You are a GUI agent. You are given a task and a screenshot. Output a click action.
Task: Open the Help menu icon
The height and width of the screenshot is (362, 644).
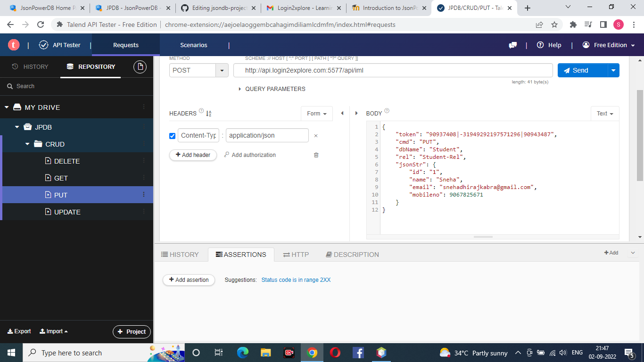pos(540,45)
